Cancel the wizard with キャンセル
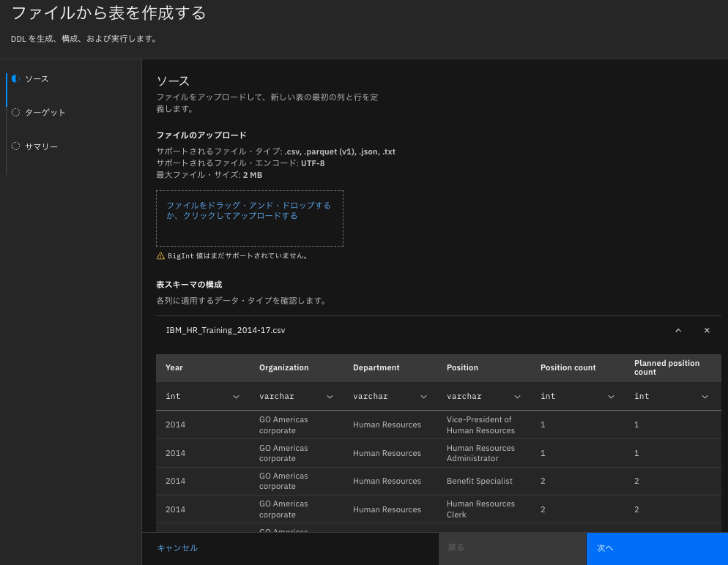 pyautogui.click(x=177, y=547)
